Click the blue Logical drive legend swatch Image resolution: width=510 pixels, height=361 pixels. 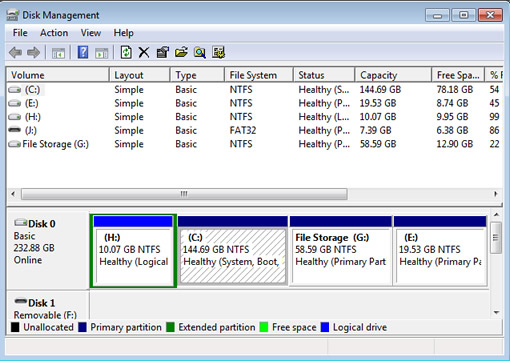[x=325, y=327]
